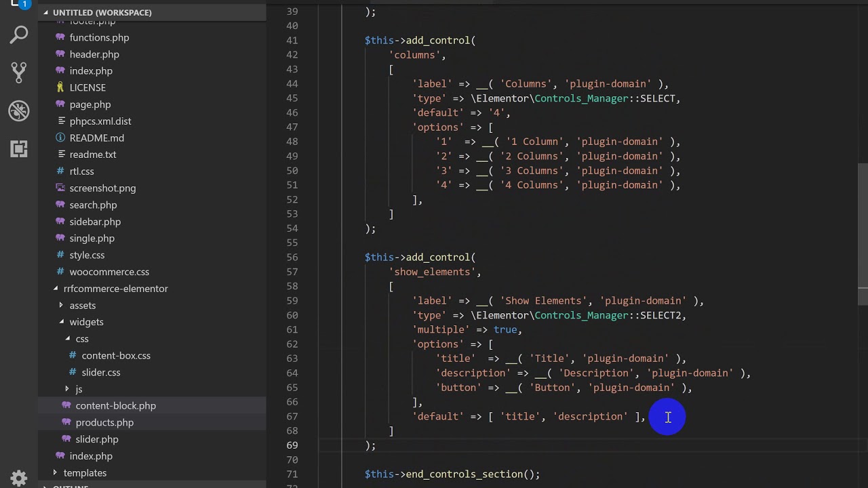Viewport: 868px width, 488px height.
Task: Click line number 69 in the gutter
Action: pyautogui.click(x=292, y=445)
